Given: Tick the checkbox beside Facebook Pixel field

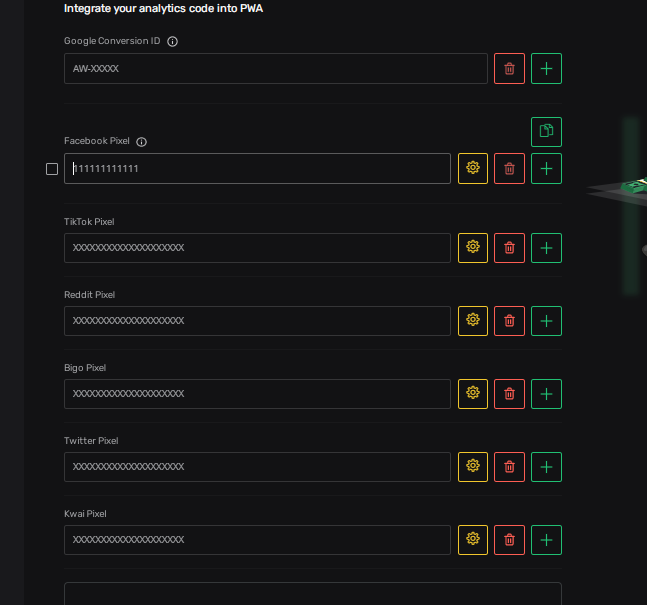Looking at the screenshot, I should (x=52, y=169).
